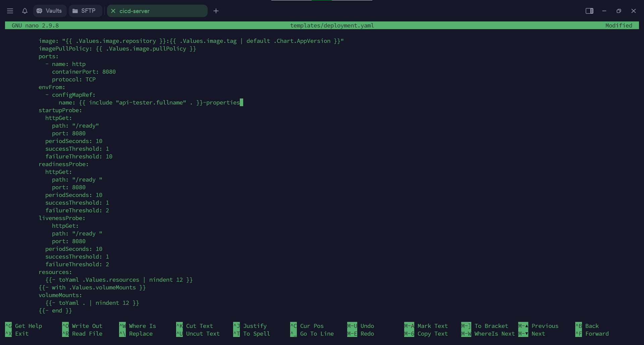This screenshot has width=644, height=345.
Task: Click the 'toYaml . | nindent 12' line
Action: coord(92,303)
